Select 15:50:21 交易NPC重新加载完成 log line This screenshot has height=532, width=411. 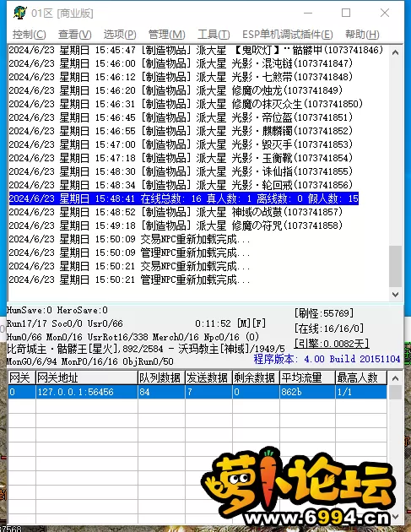pyautogui.click(x=129, y=266)
